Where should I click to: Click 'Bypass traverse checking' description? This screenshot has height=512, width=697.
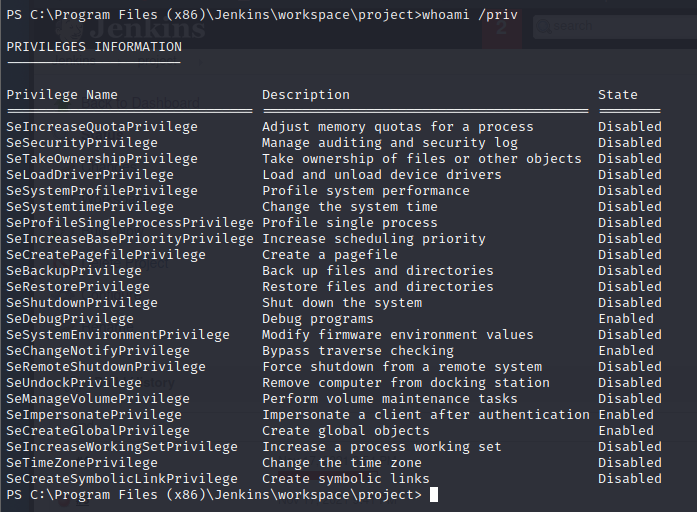click(358, 351)
